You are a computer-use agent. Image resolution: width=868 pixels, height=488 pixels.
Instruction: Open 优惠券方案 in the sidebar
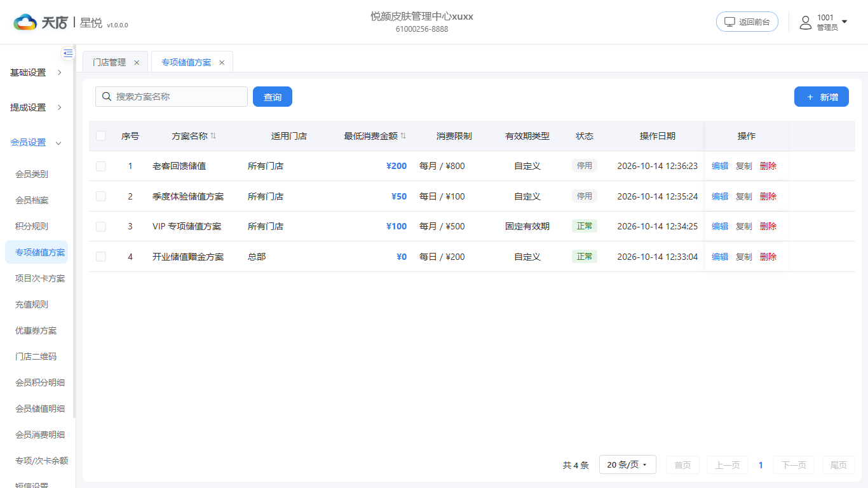pos(36,330)
